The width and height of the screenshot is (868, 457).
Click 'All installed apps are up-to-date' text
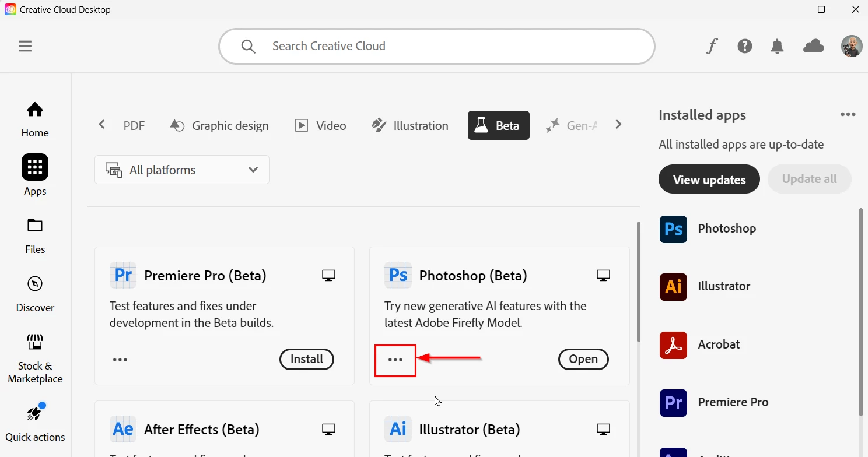[741, 145]
